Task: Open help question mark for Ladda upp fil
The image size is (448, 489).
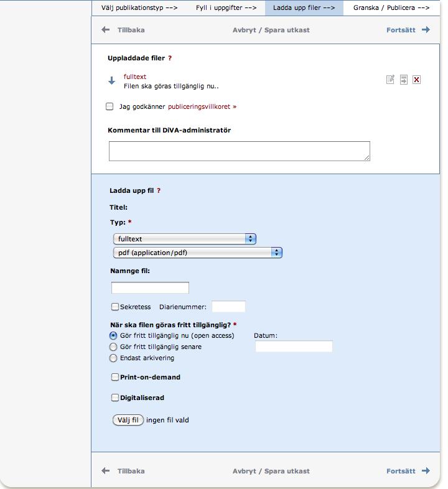Action: [159, 190]
